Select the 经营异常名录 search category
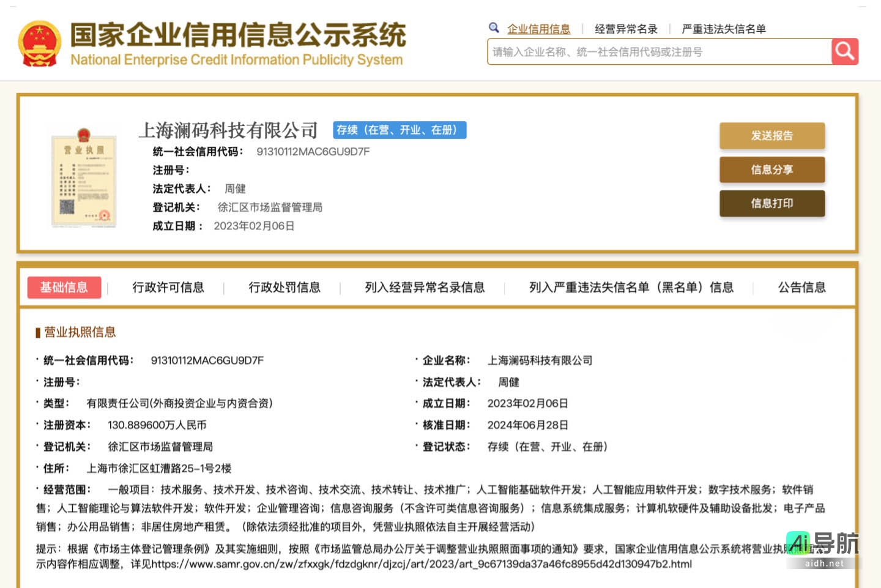This screenshot has width=881, height=588. pyautogui.click(x=626, y=29)
